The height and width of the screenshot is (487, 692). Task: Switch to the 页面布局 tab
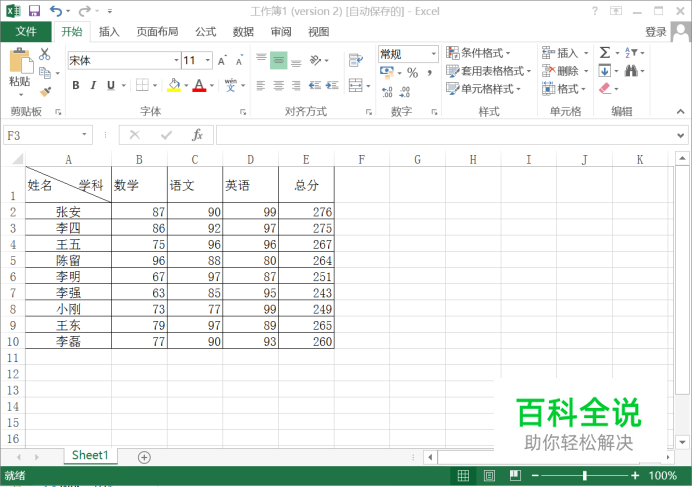click(x=157, y=32)
